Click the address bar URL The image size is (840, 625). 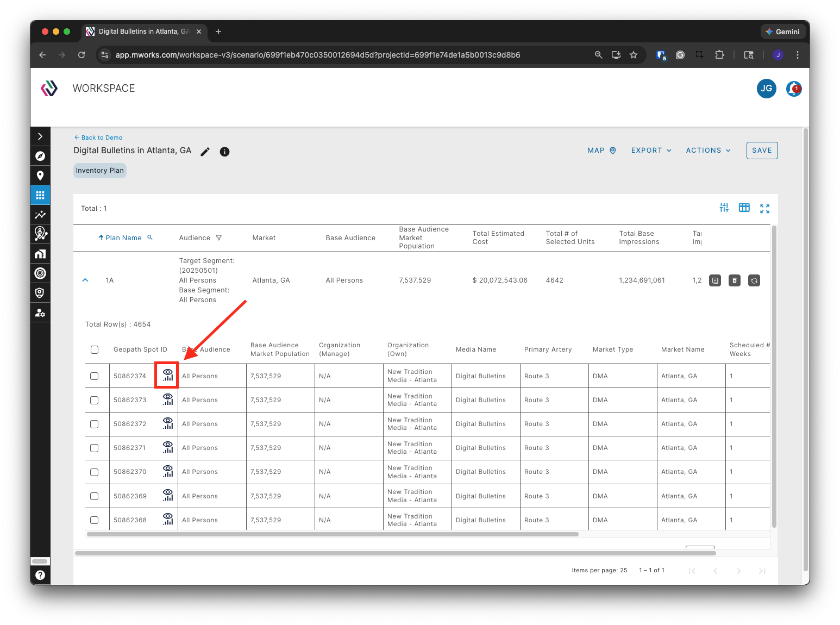[x=318, y=55]
